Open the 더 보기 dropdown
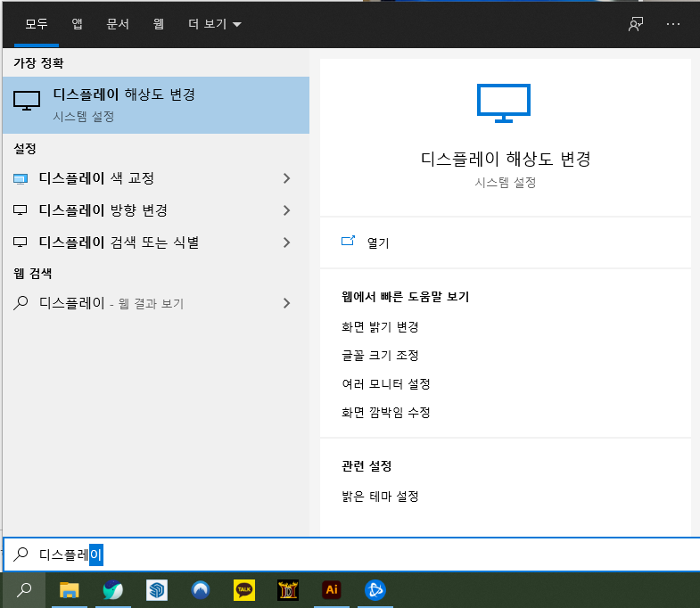The height and width of the screenshot is (608, 700). point(215,24)
